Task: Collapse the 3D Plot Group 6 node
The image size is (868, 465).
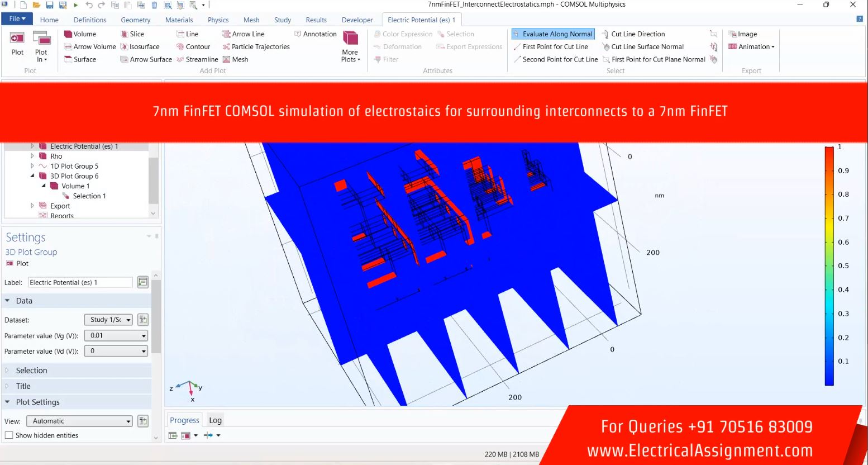Action: point(32,176)
